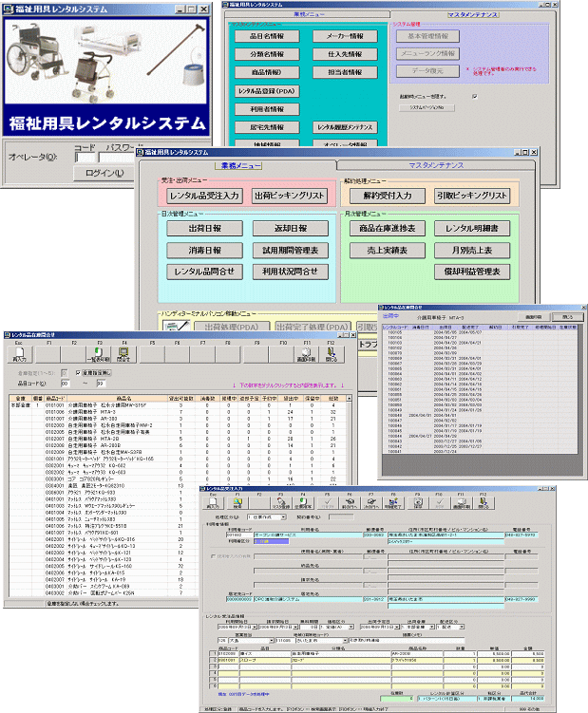Click 一覧表印刷 (F3) icon in stock inquiry window
This screenshot has width=588, height=713.
pyautogui.click(x=98, y=354)
